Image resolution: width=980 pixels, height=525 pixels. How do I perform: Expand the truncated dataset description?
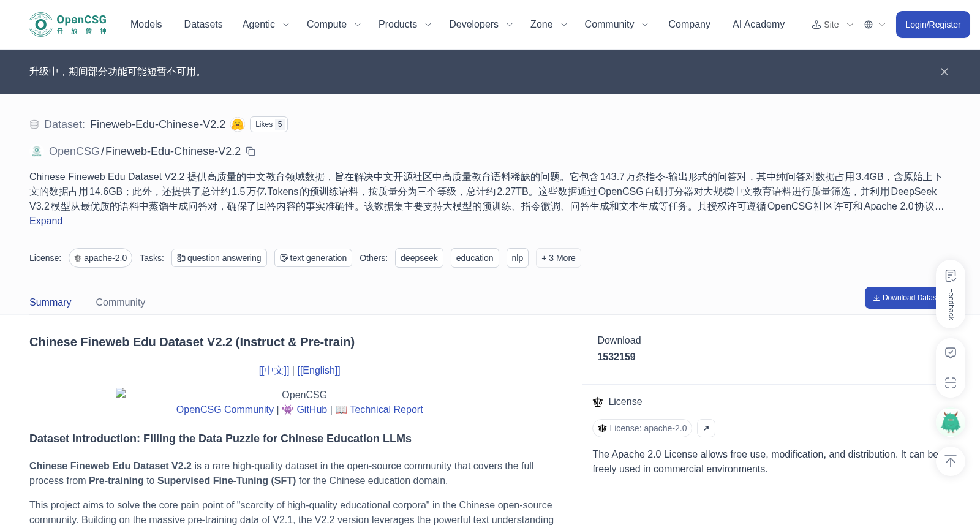pyautogui.click(x=46, y=221)
